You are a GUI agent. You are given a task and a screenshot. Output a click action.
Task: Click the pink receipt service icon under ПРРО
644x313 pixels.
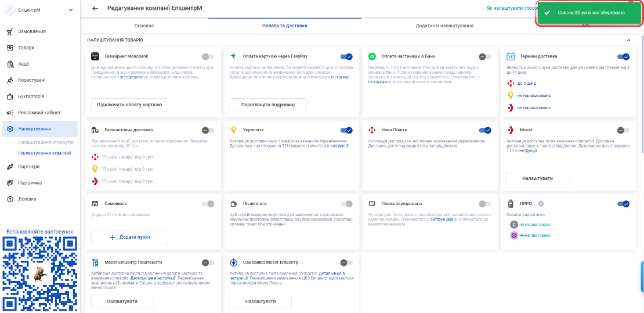point(514,235)
